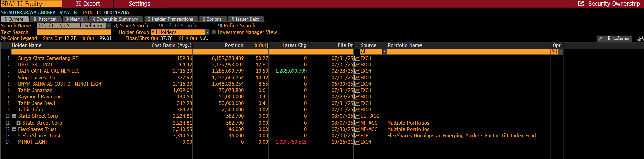Toggle Investment Manager View checkbox
The height and width of the screenshot is (159, 644).
214,32
